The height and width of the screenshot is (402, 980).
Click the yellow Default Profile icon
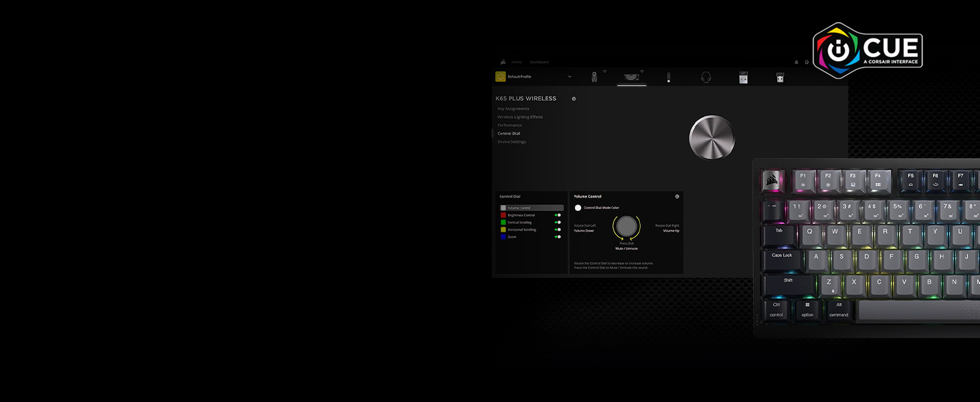point(500,76)
